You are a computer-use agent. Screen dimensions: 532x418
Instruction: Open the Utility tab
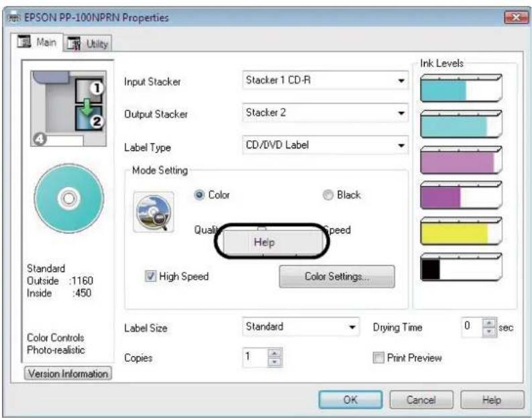tap(88, 44)
